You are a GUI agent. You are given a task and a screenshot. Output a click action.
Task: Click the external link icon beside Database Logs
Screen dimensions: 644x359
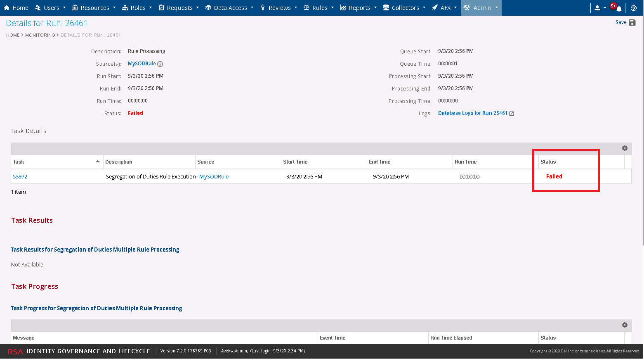[512, 114]
